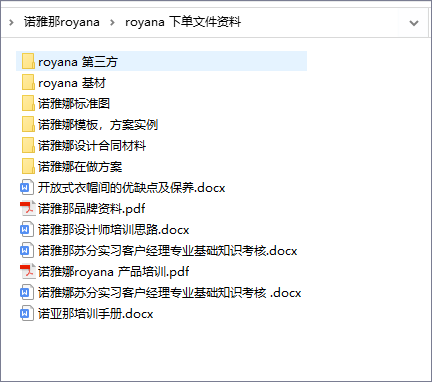432x382 pixels.
Task: Select the royana 基材 folder icon
Action: pos(28,82)
